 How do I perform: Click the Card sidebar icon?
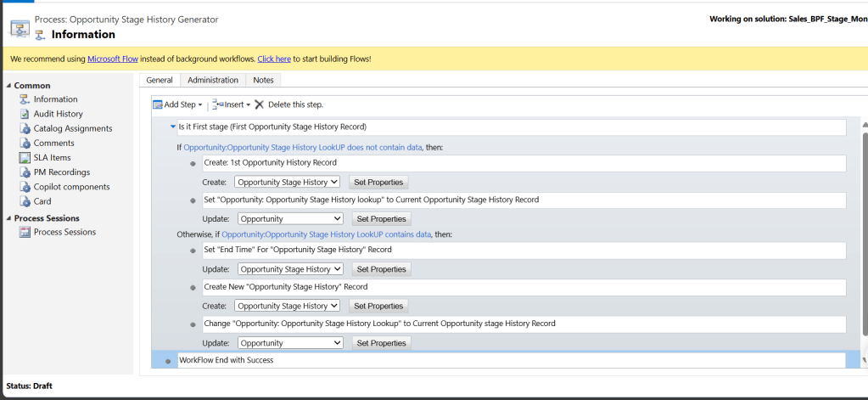[x=25, y=201]
